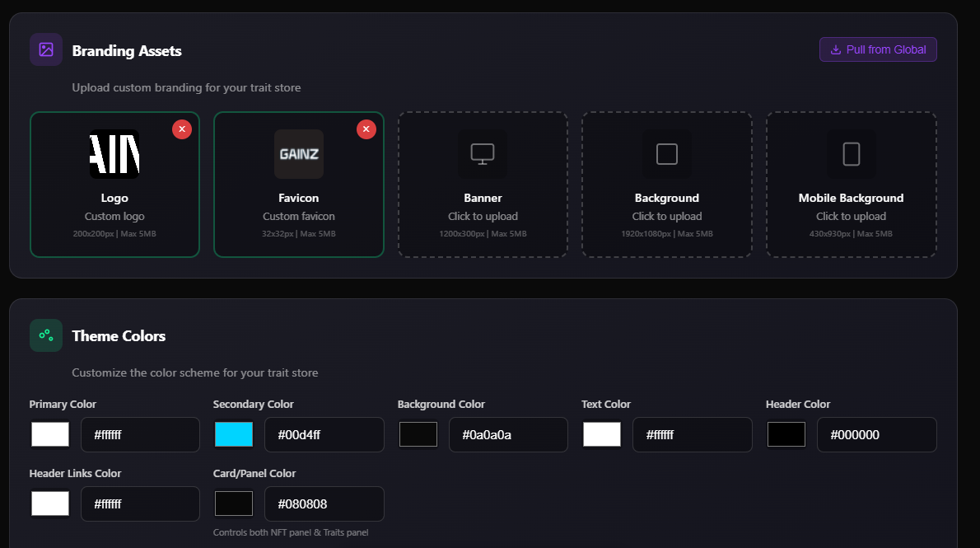Focus the Header Color hex input

pyautogui.click(x=876, y=434)
